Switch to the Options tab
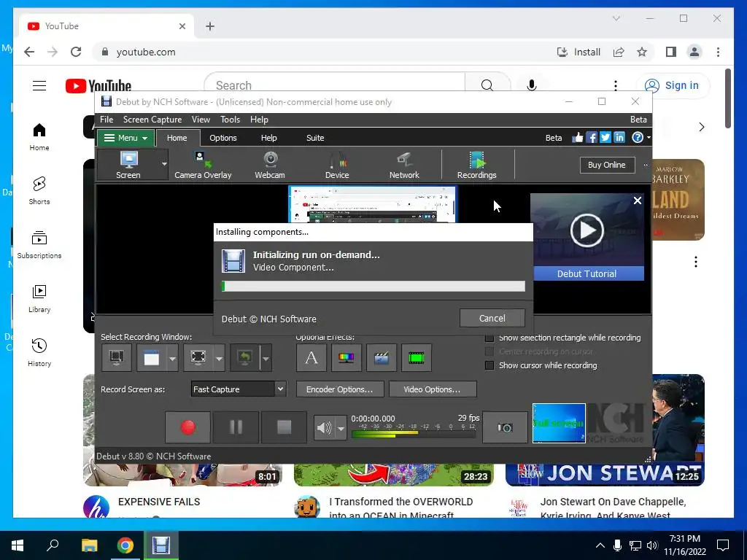This screenshot has width=747, height=560. coord(223,138)
